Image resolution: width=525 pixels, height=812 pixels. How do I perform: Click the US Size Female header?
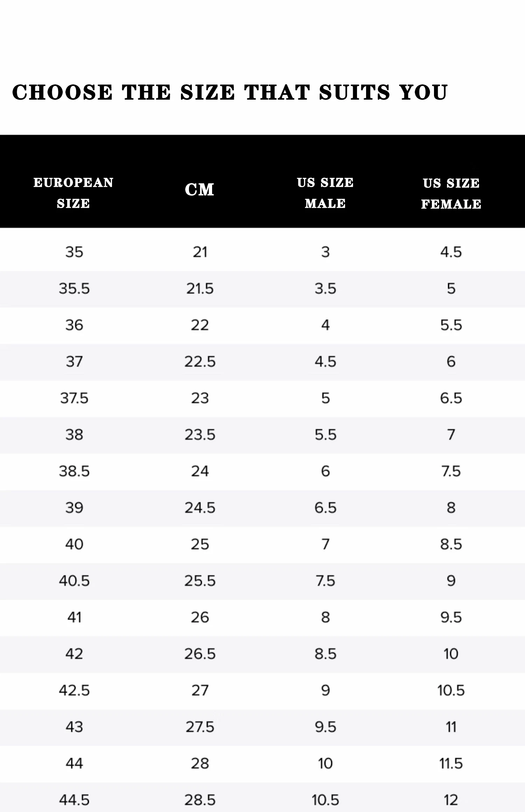(451, 193)
